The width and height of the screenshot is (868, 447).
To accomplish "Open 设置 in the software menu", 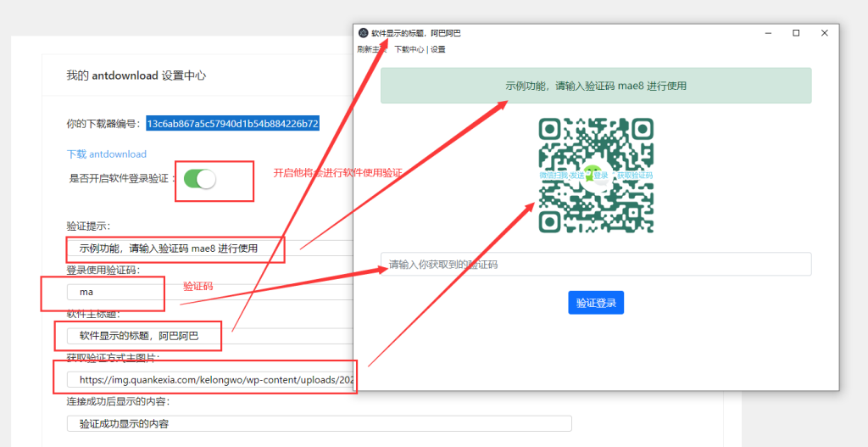I will [x=438, y=49].
